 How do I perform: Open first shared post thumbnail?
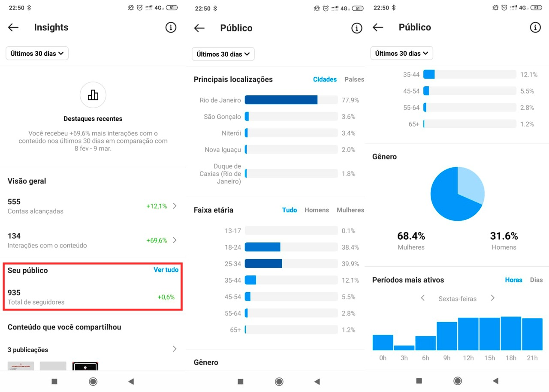[x=21, y=366]
